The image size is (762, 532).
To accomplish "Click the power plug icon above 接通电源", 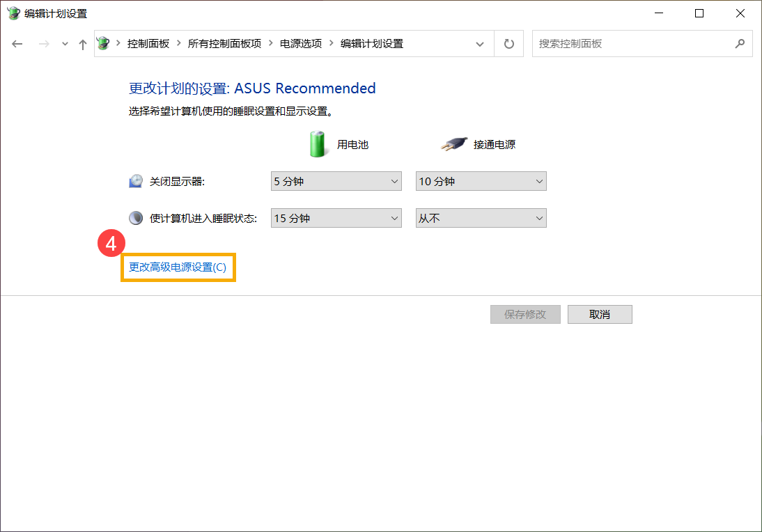I will 453,143.
